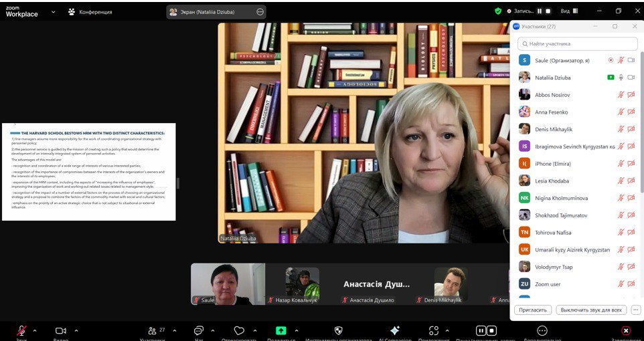Click Выключить звук для всех button
644x341 pixels.
pyautogui.click(x=591, y=310)
